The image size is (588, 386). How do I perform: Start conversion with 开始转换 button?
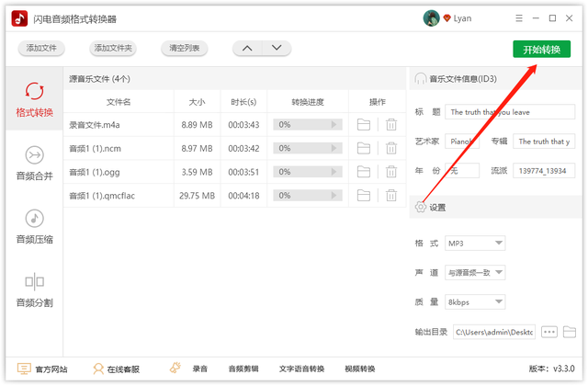point(541,49)
